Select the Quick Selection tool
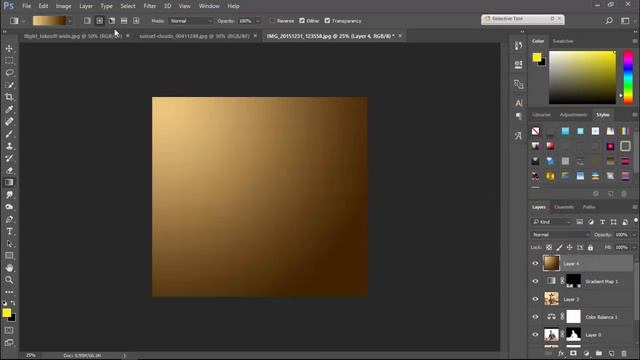This screenshot has width=640, height=360. [9, 85]
